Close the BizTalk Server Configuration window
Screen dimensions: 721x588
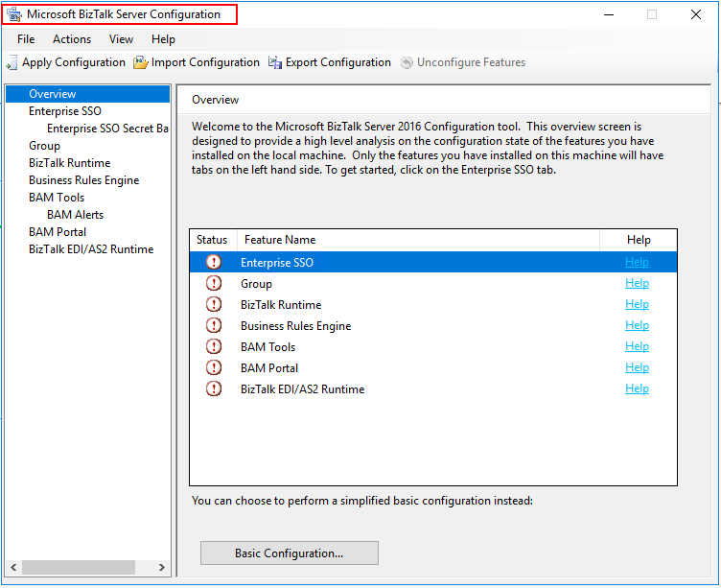[696, 14]
